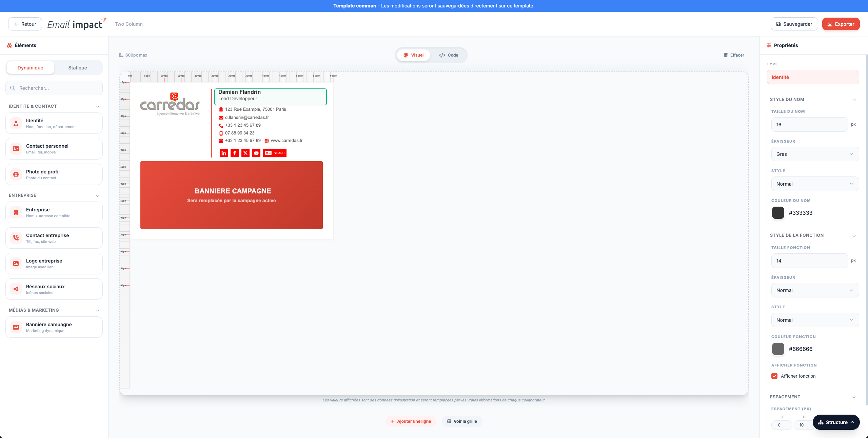The width and height of the screenshot is (868, 438).
Task: Click Ajouter une ligne
Action: point(411,421)
